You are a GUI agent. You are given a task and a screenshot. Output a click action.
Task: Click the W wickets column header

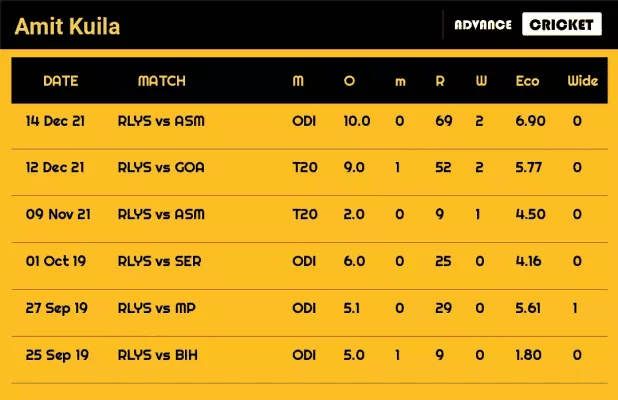[x=481, y=81]
